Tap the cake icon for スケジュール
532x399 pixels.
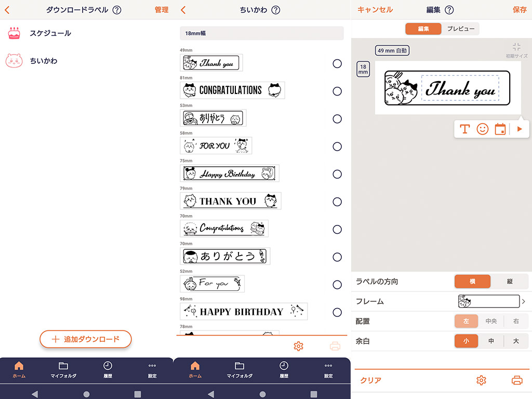pos(14,33)
